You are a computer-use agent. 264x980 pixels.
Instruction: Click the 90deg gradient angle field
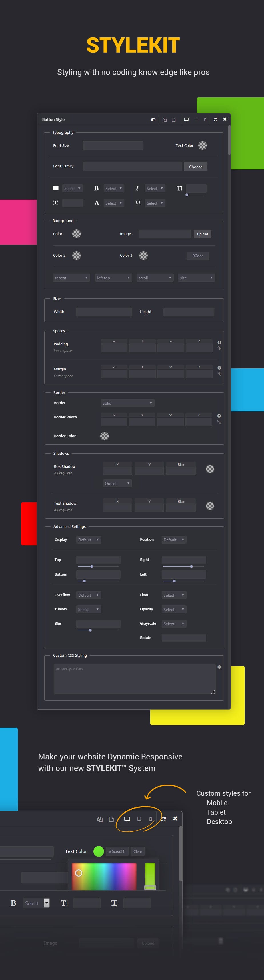[198, 256]
